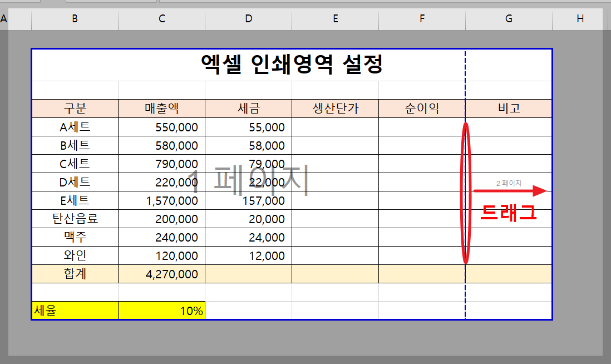Click the 순이익 header cell
Screen dimensions: 611x364
421,108
